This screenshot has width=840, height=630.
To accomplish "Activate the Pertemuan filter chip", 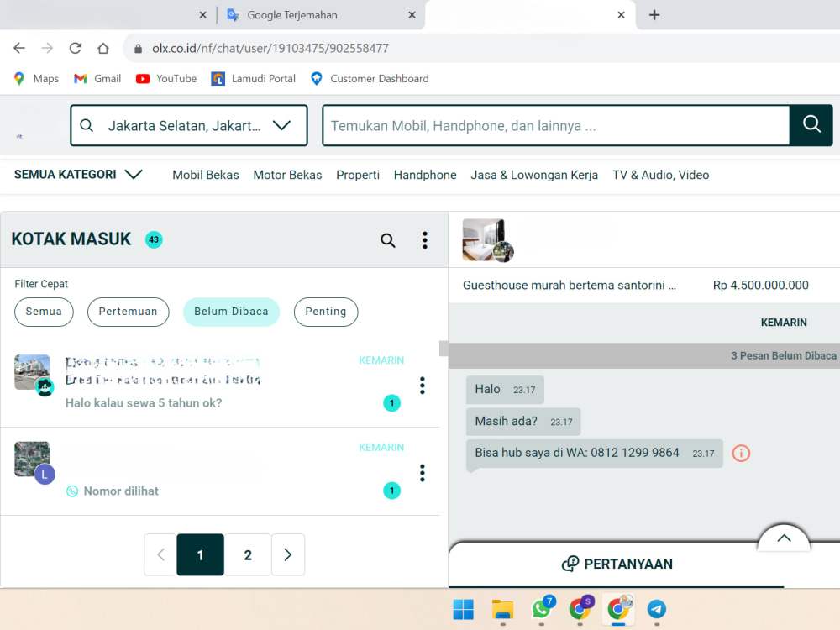I will [128, 312].
